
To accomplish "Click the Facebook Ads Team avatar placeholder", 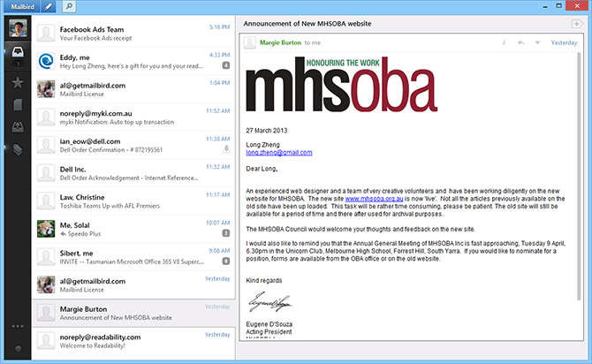I will 46,34.
